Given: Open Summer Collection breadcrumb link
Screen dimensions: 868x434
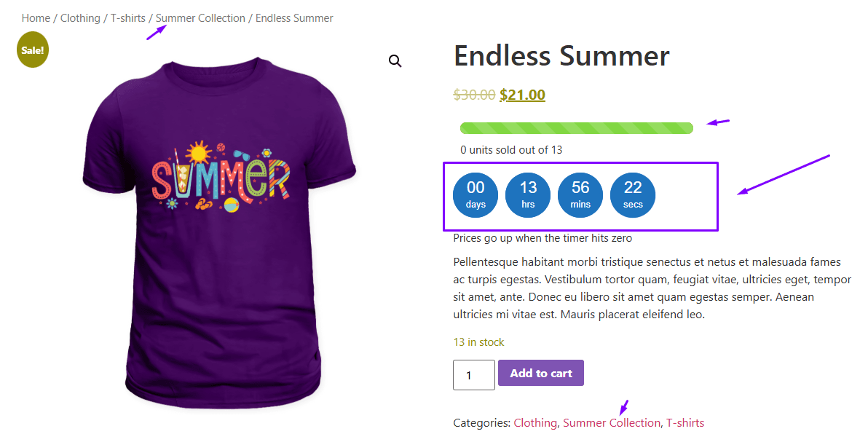Looking at the screenshot, I should 200,18.
